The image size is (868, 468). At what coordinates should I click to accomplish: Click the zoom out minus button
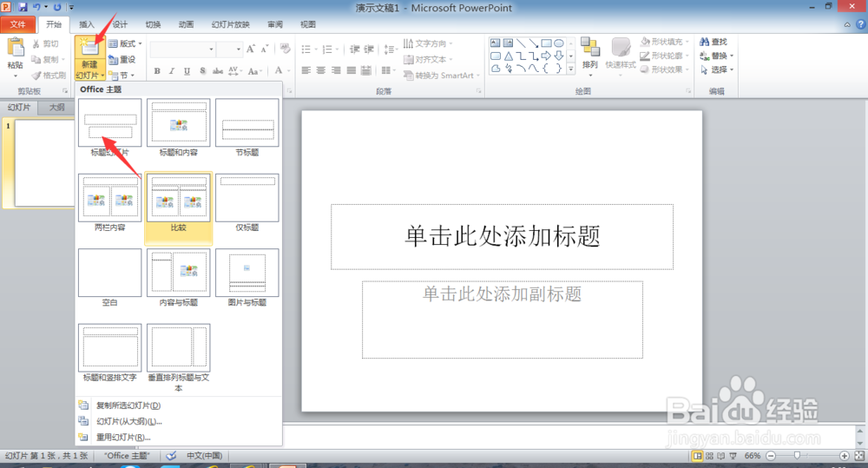(770, 455)
